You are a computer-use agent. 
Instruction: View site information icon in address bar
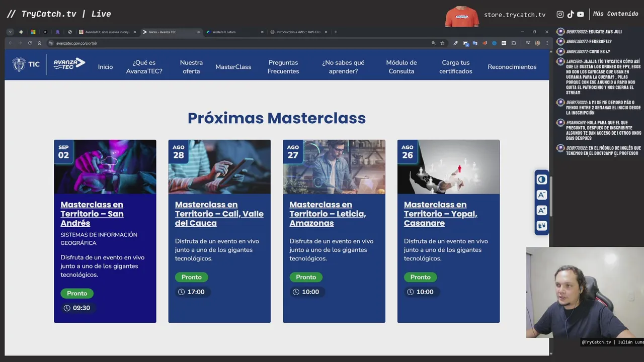tap(51, 43)
